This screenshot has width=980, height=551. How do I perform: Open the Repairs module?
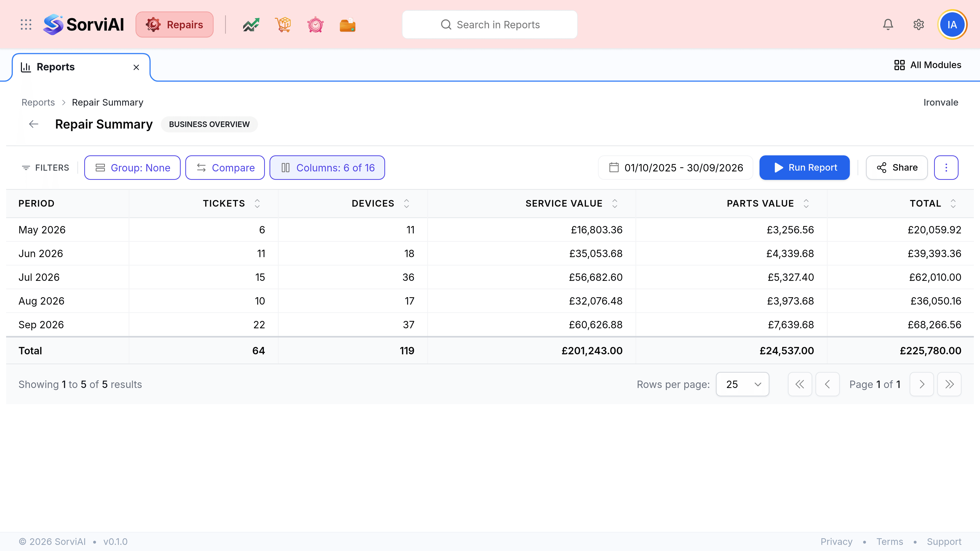(x=175, y=25)
